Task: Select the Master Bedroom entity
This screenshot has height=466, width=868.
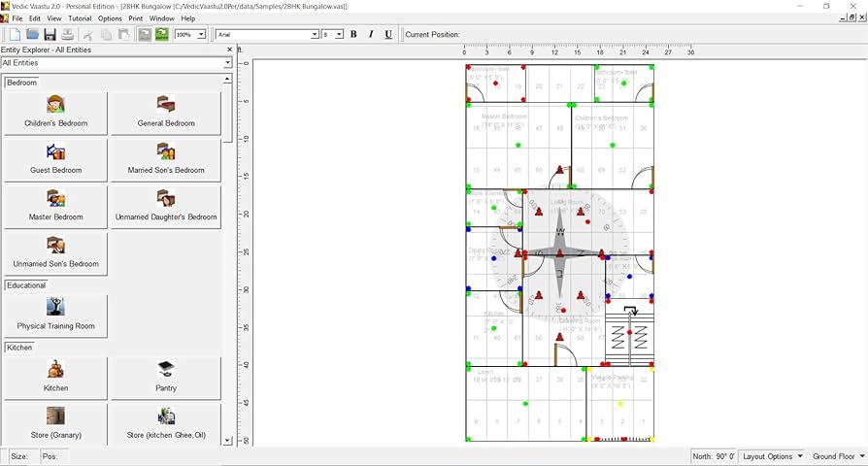Action: point(55,206)
